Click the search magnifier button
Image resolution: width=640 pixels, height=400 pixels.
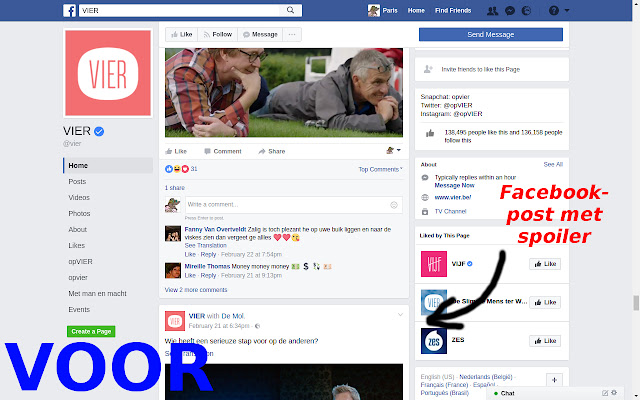pyautogui.click(x=290, y=10)
